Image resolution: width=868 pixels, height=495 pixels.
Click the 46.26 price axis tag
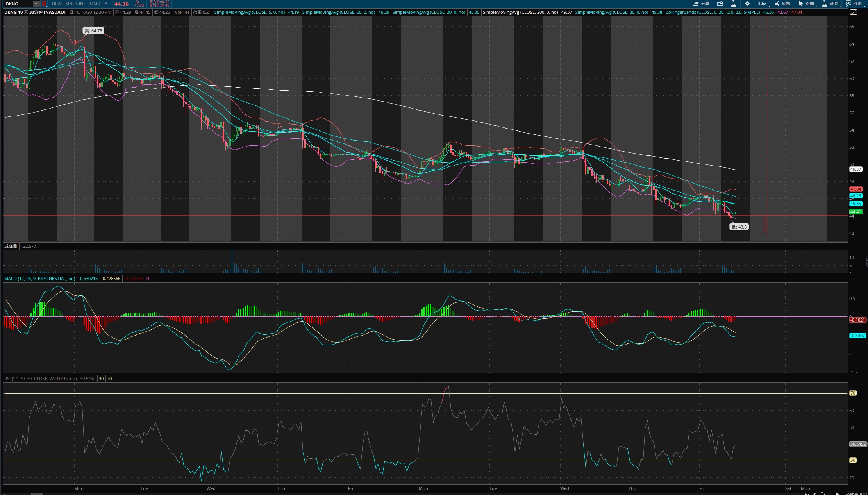pyautogui.click(x=855, y=196)
